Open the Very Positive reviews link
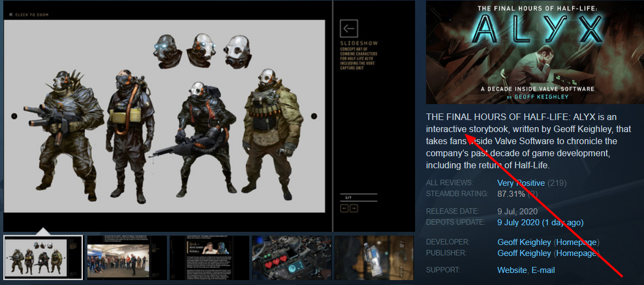Image resolution: width=644 pixels, height=285 pixels. click(521, 183)
